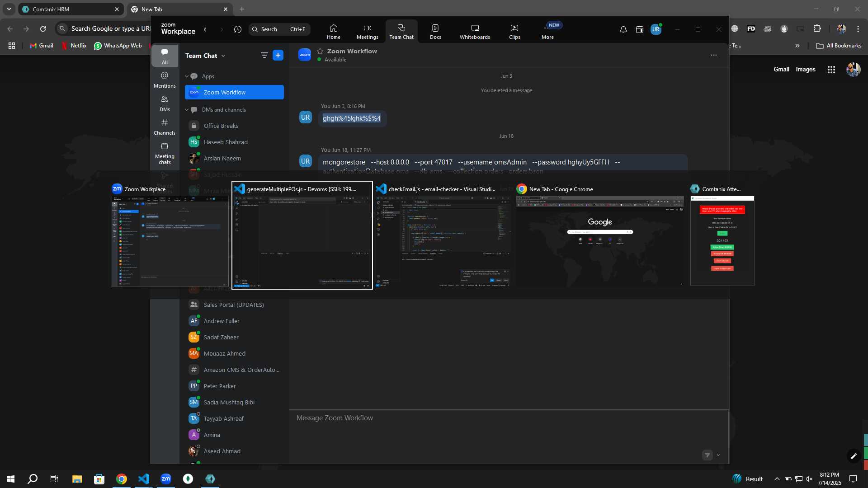Star the Zoom Workflow chat

[x=320, y=51]
